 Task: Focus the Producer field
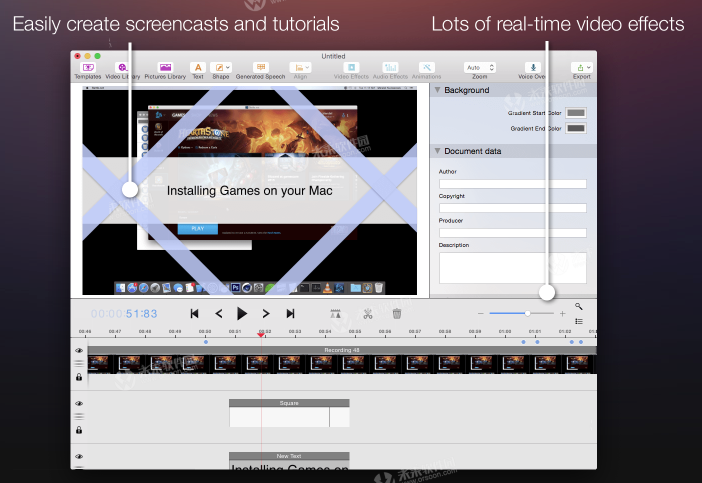pos(513,233)
